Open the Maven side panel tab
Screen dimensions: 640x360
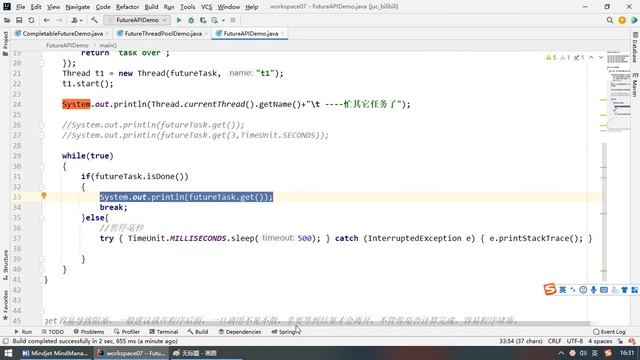635,85
